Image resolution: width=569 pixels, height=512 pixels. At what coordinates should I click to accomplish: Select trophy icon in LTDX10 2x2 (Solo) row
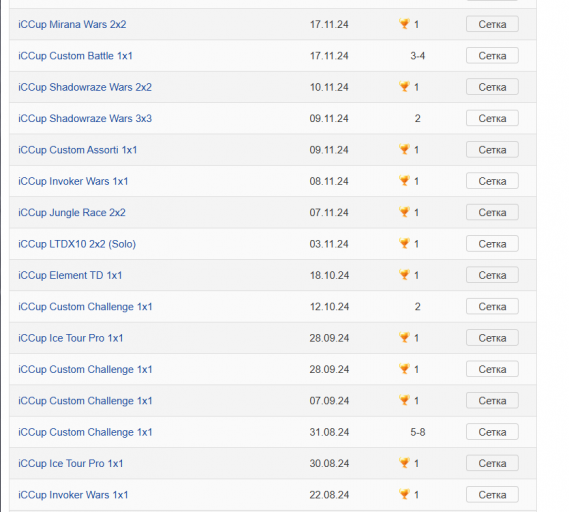tap(404, 243)
